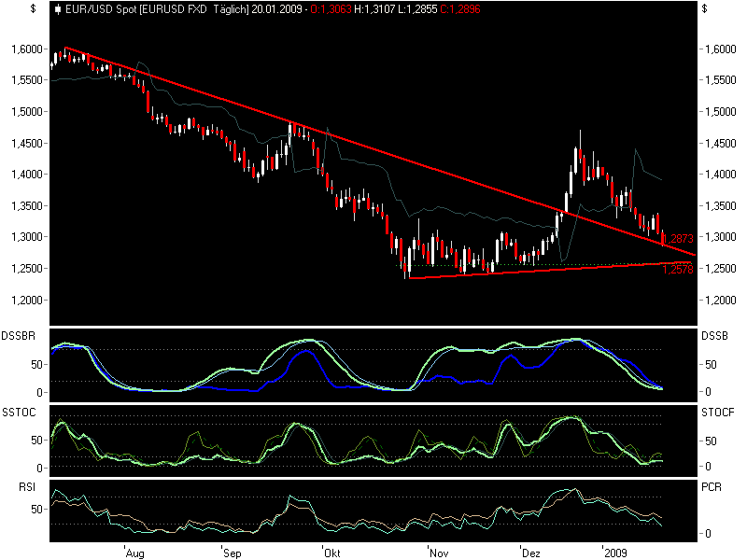Select the STOCF indicator label

[x=718, y=413]
